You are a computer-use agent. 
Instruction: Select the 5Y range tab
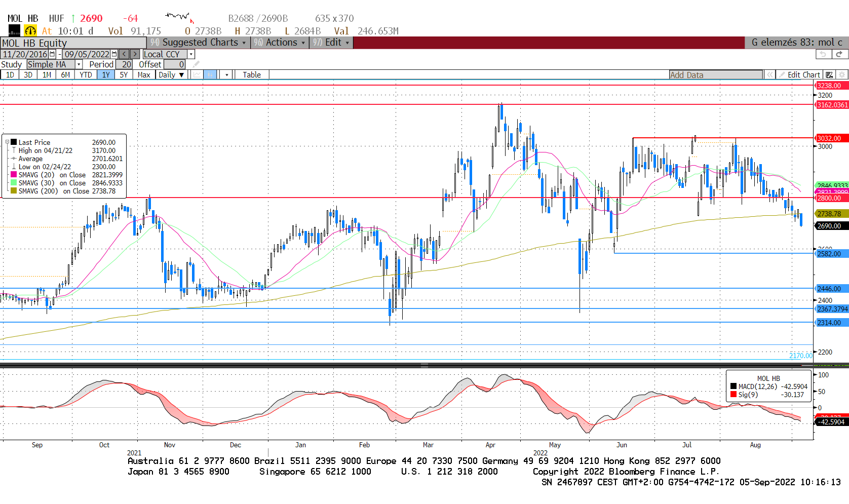coord(124,74)
